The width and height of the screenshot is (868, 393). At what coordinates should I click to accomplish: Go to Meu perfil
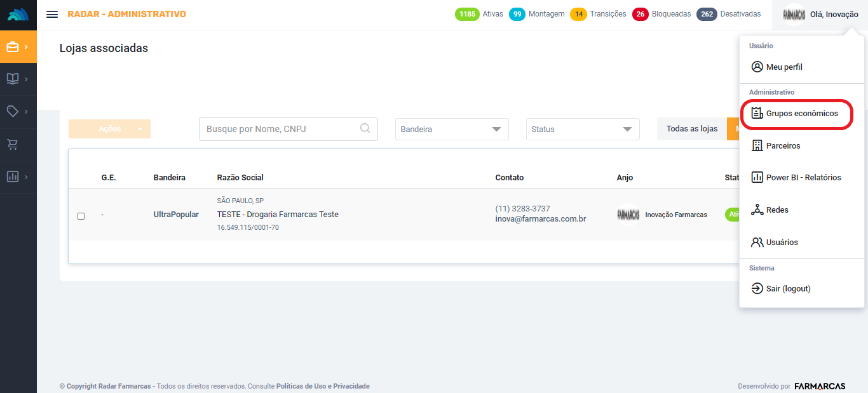(x=784, y=67)
